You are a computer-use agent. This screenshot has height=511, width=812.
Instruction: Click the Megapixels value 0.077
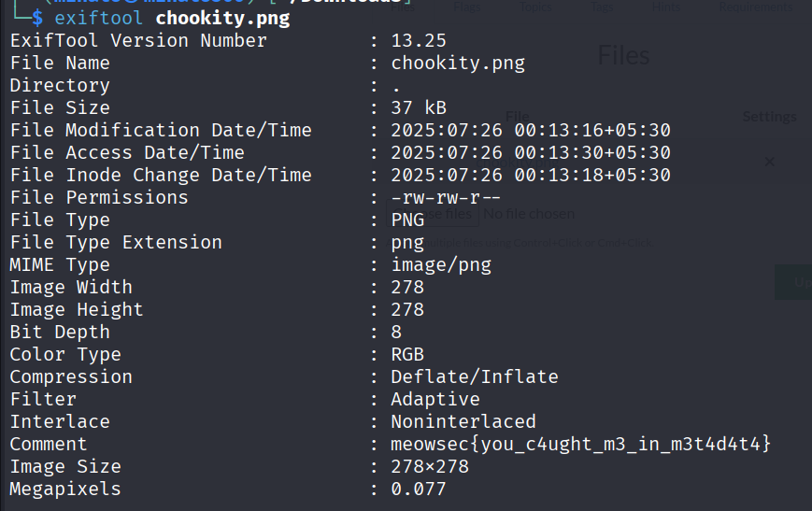tap(419, 489)
